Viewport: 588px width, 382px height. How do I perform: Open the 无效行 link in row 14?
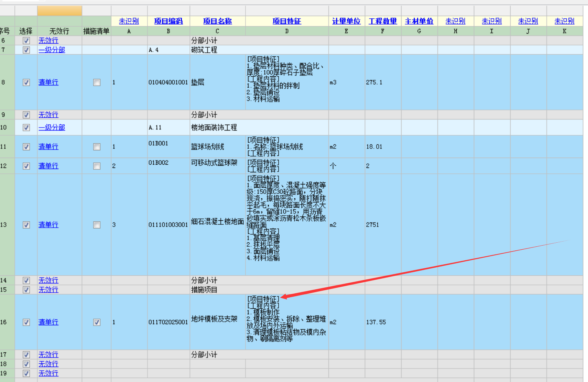click(x=48, y=280)
